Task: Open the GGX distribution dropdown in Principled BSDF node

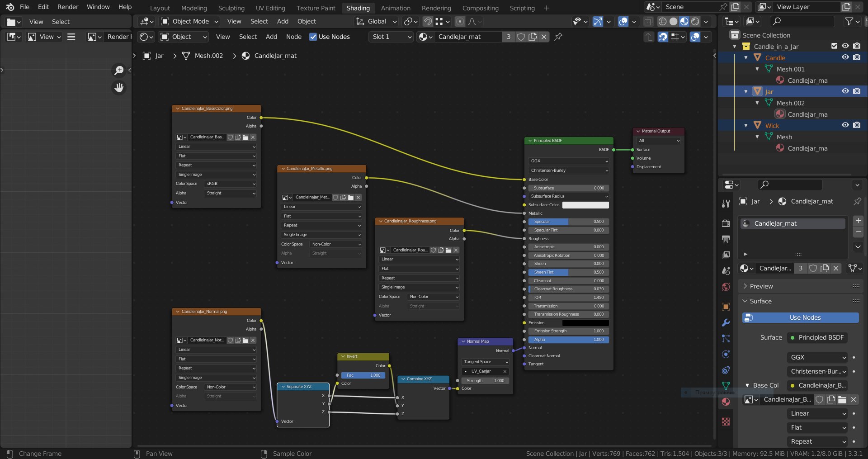Action: (568, 161)
